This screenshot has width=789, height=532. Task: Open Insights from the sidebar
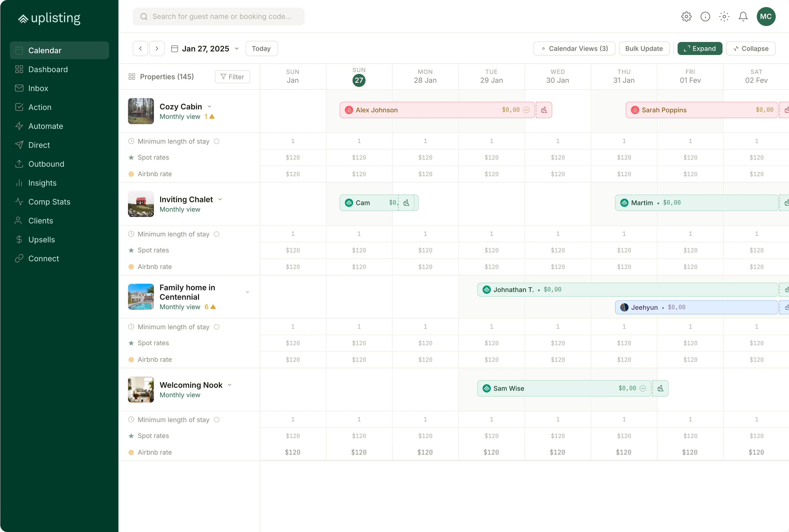[x=42, y=183]
